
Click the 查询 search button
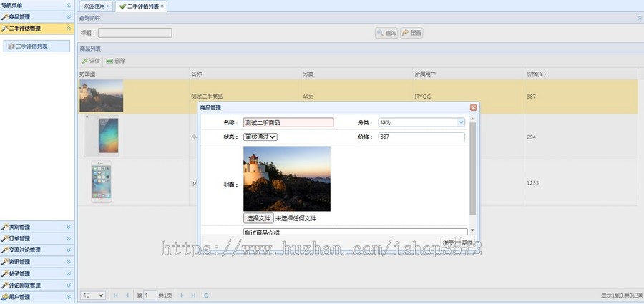386,34
